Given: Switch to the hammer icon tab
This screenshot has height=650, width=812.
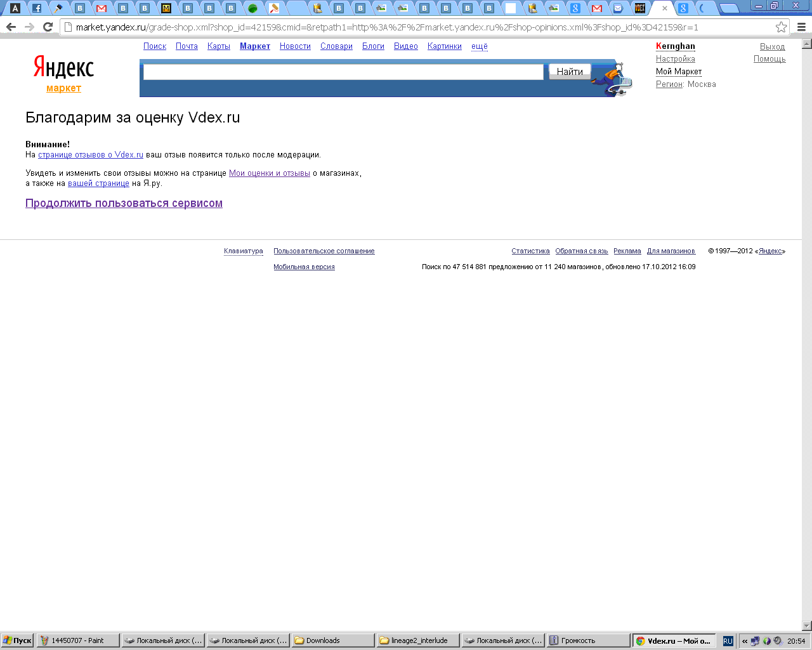Looking at the screenshot, I should coord(58,8).
